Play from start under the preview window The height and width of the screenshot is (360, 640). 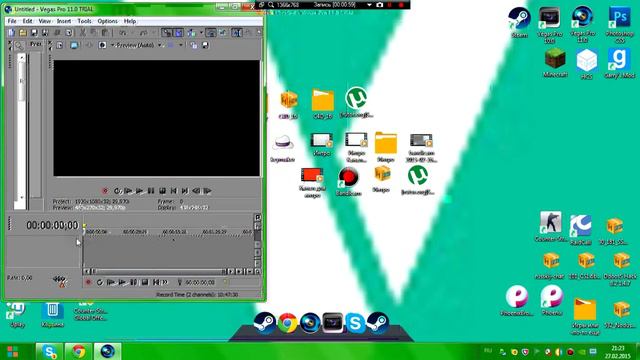pos(128,191)
